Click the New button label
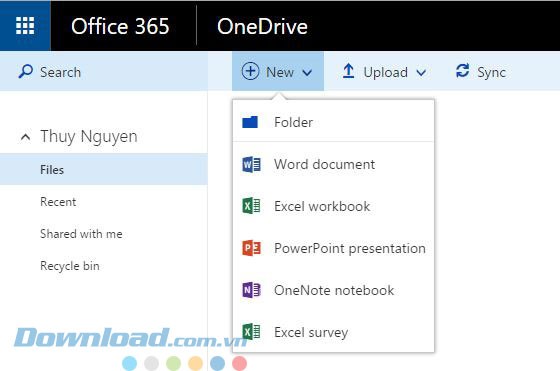Viewport: 560px width, 371px height. 280,72
